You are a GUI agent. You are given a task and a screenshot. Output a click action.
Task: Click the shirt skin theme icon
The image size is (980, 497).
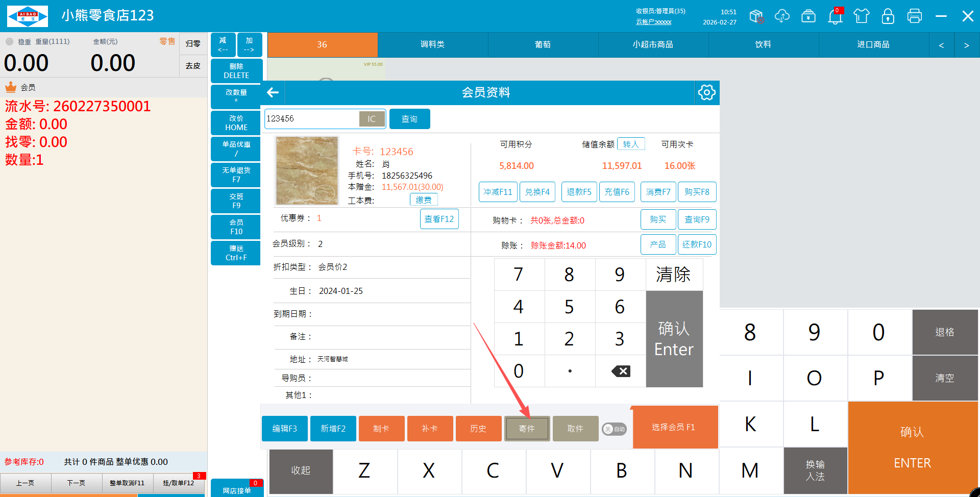[x=862, y=16]
